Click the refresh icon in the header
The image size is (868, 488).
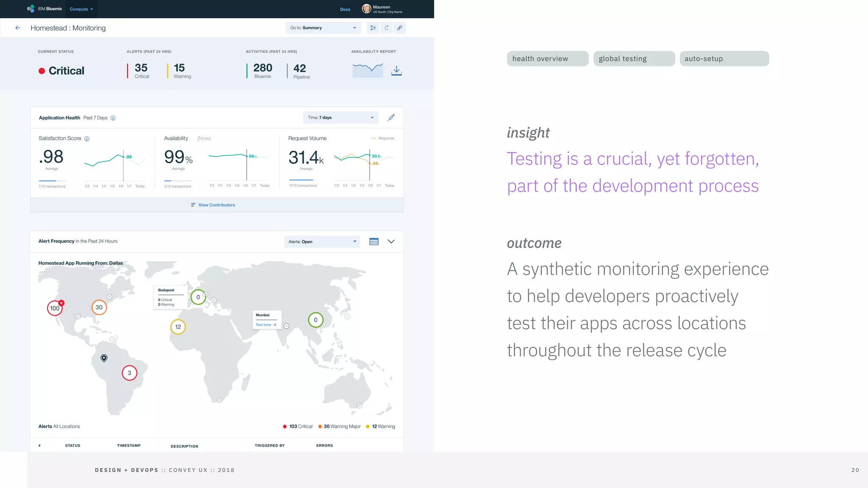387,28
